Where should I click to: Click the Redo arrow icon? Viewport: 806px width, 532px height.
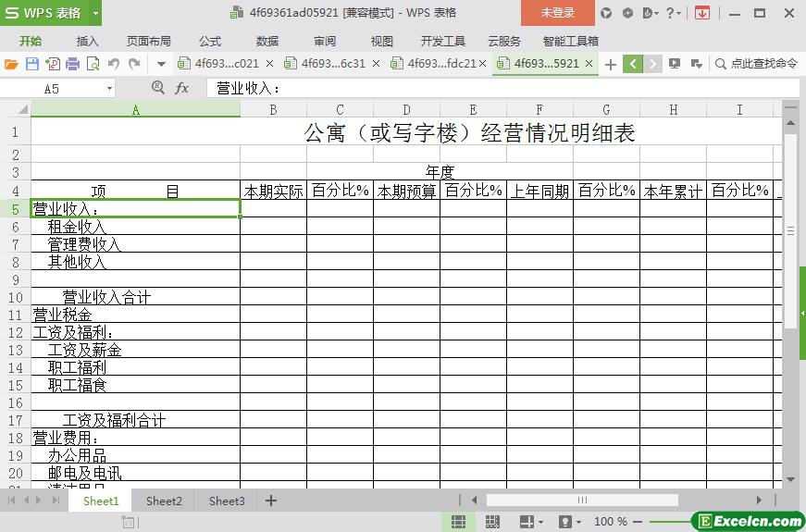pos(135,64)
